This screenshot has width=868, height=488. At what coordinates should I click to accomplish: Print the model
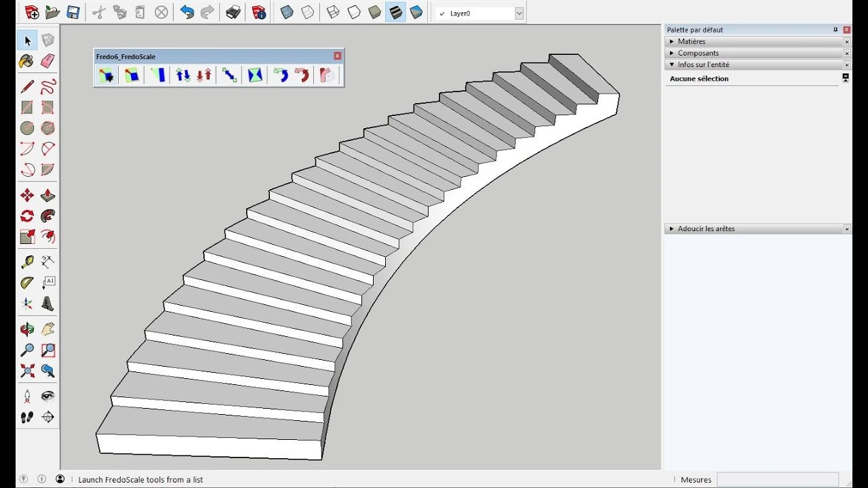233,12
